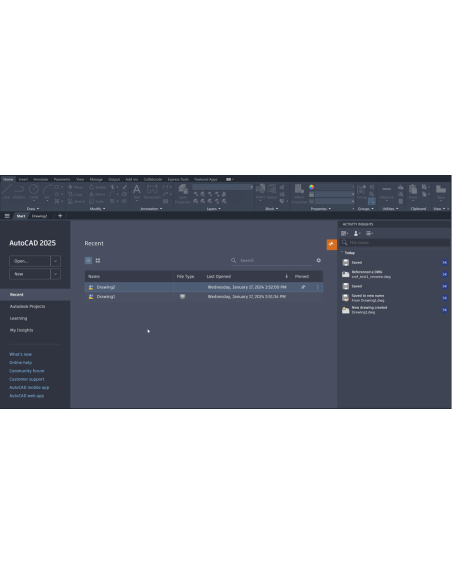Open the Online help link
The image size is (452, 584).
click(20, 363)
